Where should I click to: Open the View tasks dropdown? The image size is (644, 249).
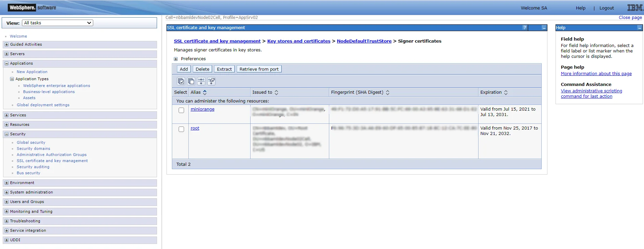[57, 23]
